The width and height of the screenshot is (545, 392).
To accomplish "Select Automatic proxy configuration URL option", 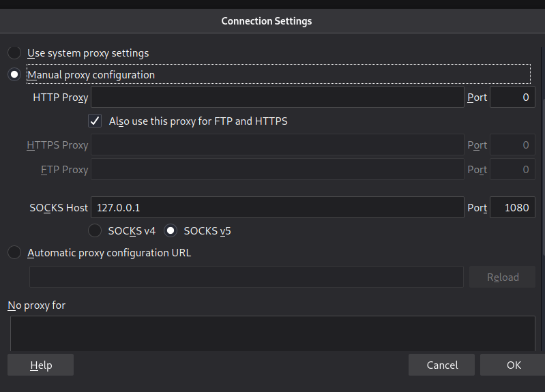I will tap(14, 253).
